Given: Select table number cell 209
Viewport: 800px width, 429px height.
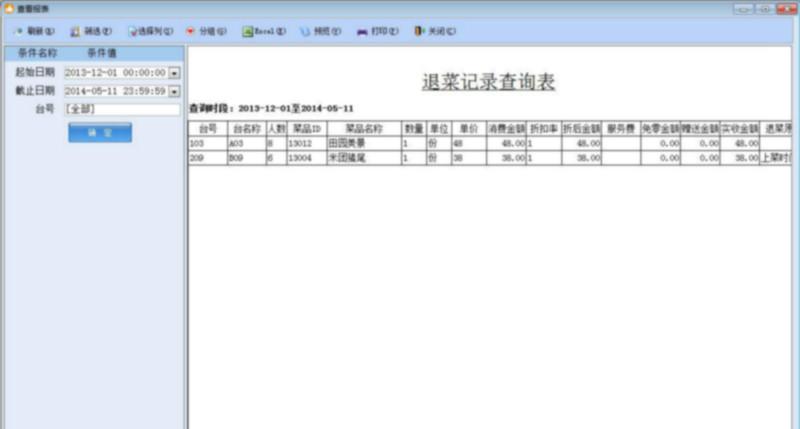Looking at the screenshot, I should click(208, 158).
